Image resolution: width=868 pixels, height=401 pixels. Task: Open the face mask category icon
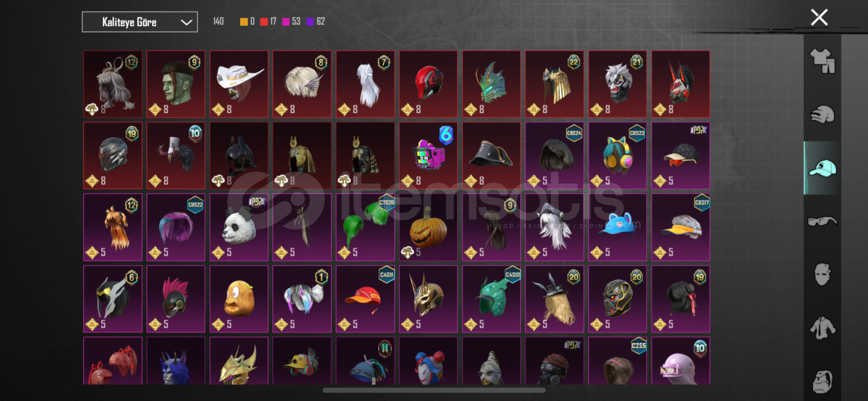coord(822,274)
